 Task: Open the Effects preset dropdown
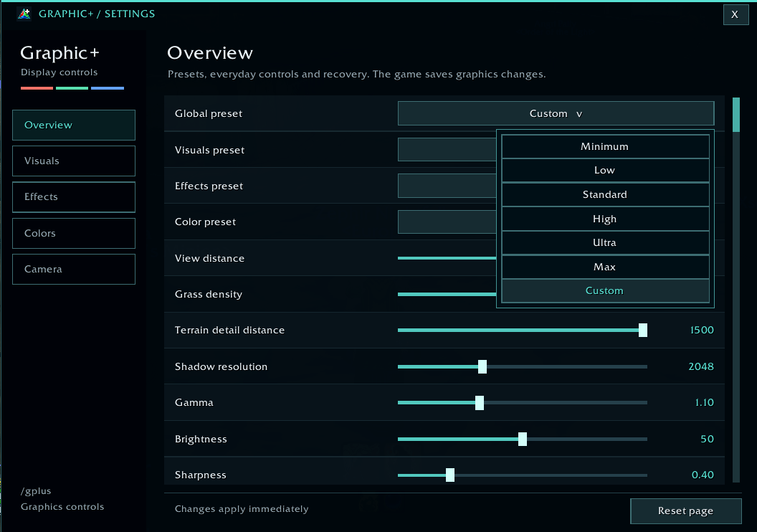447,186
